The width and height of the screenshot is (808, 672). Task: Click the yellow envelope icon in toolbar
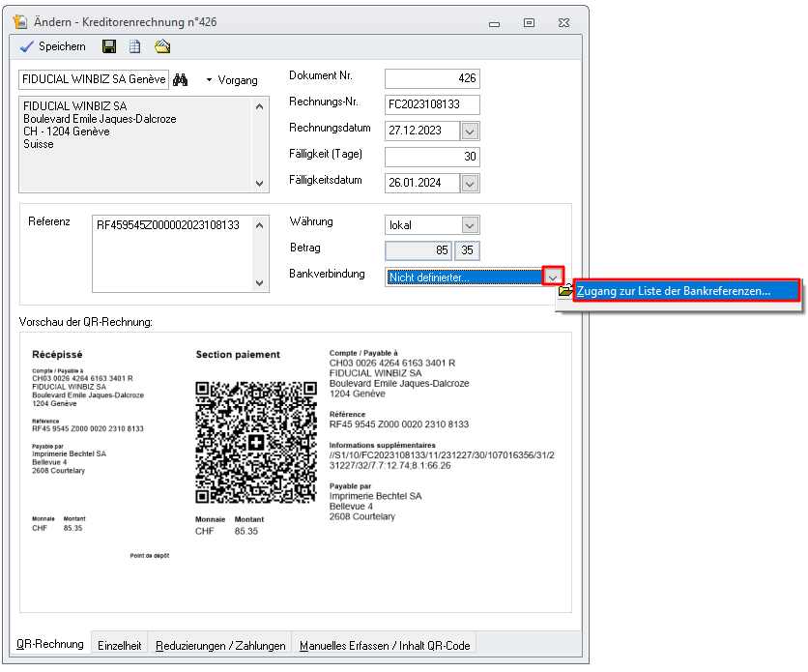[162, 46]
